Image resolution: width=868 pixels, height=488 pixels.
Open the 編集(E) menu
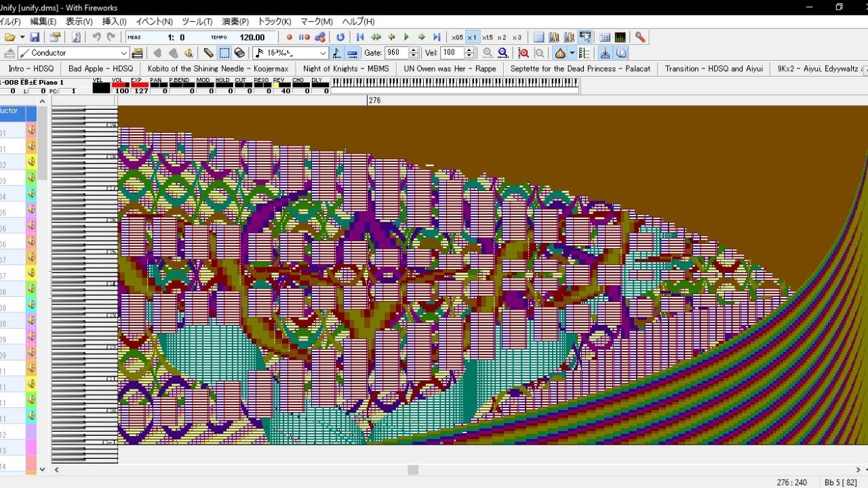[43, 22]
